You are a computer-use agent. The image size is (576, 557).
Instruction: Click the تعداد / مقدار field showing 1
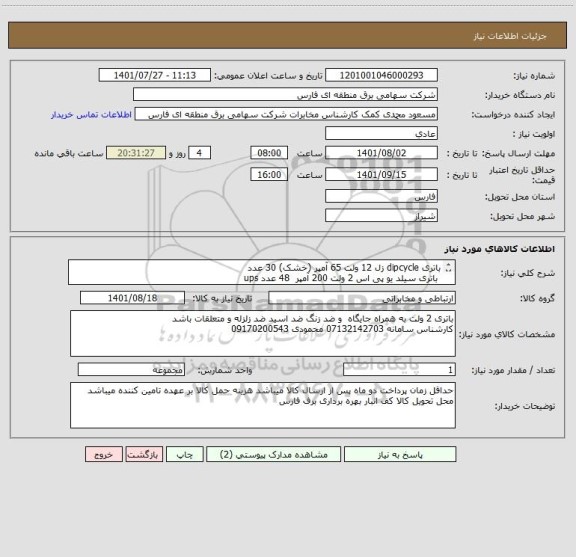[x=399, y=370]
